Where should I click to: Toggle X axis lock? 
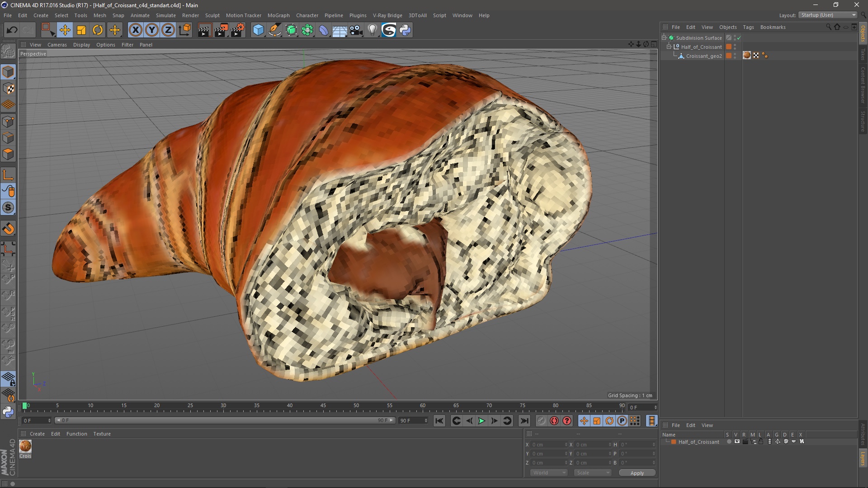(x=135, y=30)
